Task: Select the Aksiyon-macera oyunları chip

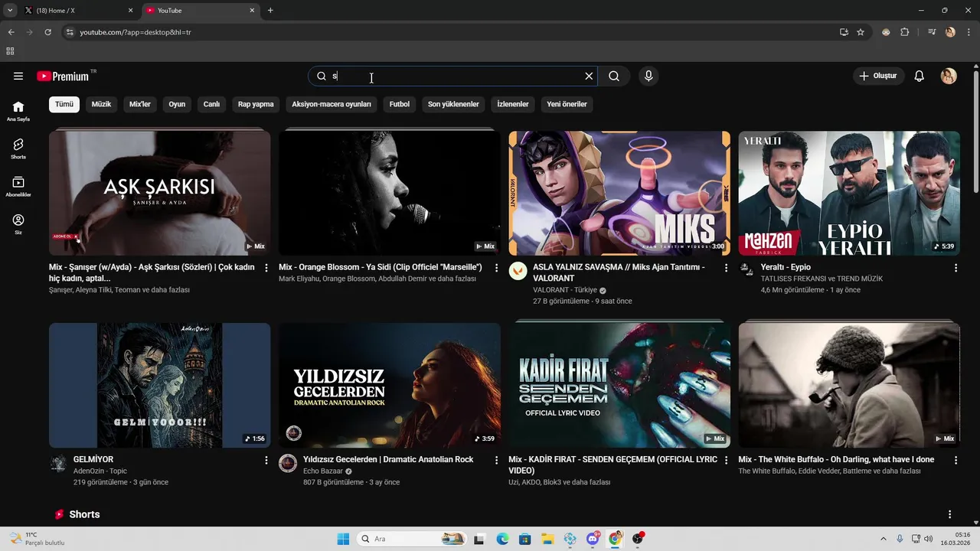Action: click(332, 104)
